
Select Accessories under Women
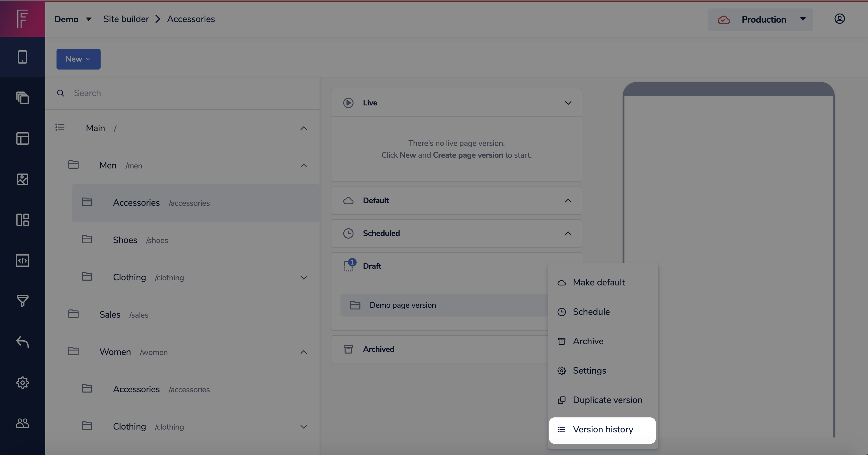click(x=196, y=389)
